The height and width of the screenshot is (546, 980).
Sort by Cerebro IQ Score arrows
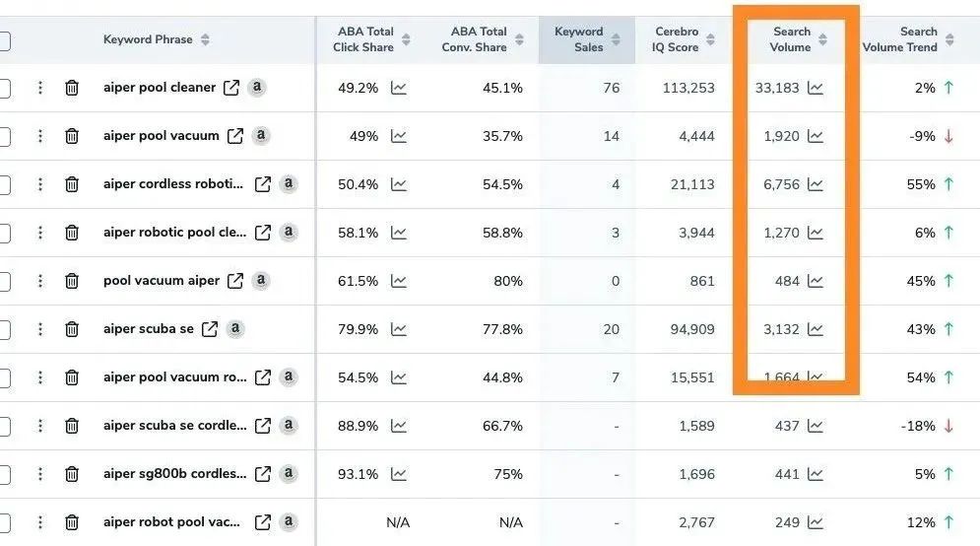click(x=710, y=39)
